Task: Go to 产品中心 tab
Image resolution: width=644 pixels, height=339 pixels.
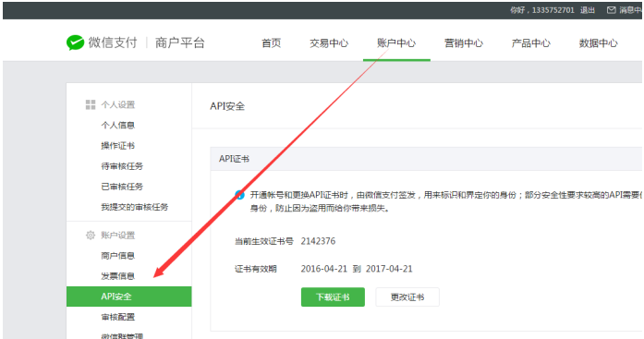Action: click(x=531, y=43)
